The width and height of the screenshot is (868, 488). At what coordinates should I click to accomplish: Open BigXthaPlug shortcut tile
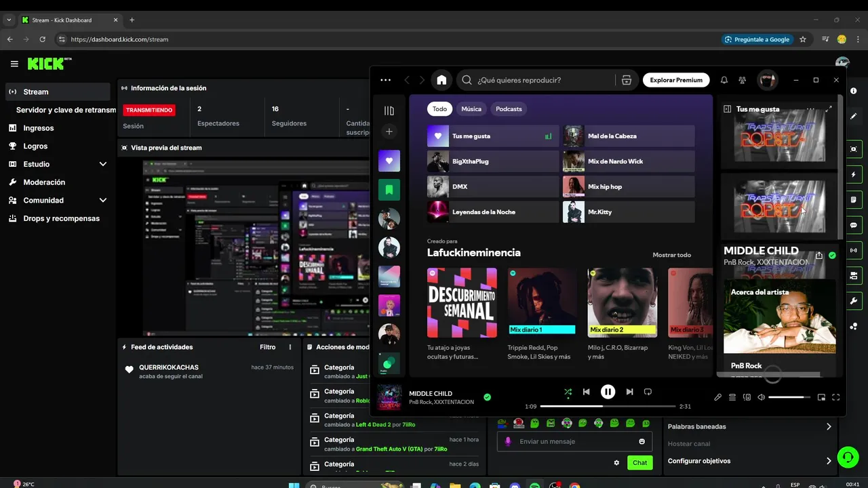point(493,161)
